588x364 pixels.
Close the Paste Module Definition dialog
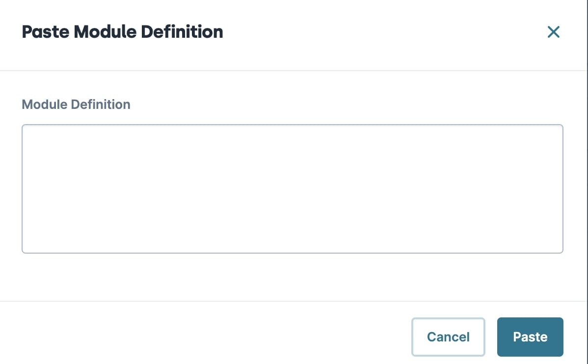[553, 32]
